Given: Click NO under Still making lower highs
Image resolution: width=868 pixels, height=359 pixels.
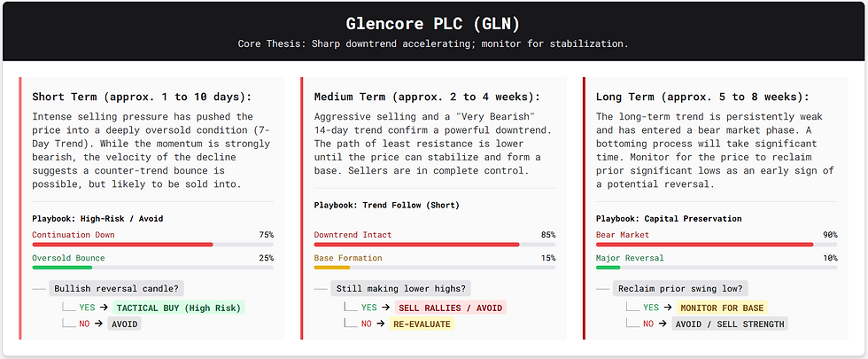Looking at the screenshot, I should point(367,324).
